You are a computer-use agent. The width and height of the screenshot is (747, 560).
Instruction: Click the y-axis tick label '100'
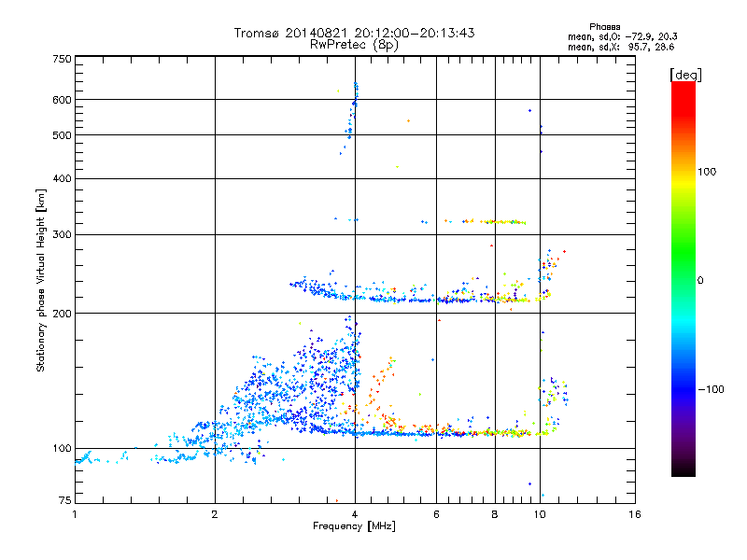coord(62,449)
